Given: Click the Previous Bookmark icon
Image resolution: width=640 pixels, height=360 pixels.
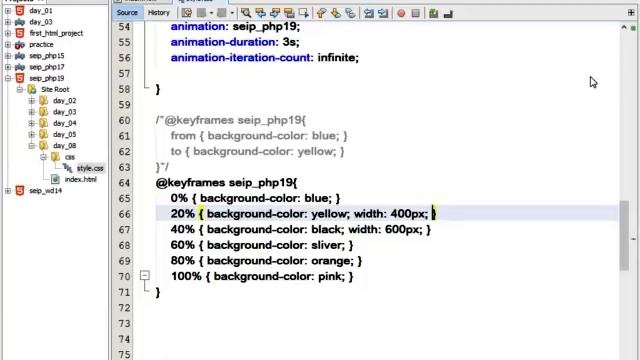Looking at the screenshot, I should point(321,13).
